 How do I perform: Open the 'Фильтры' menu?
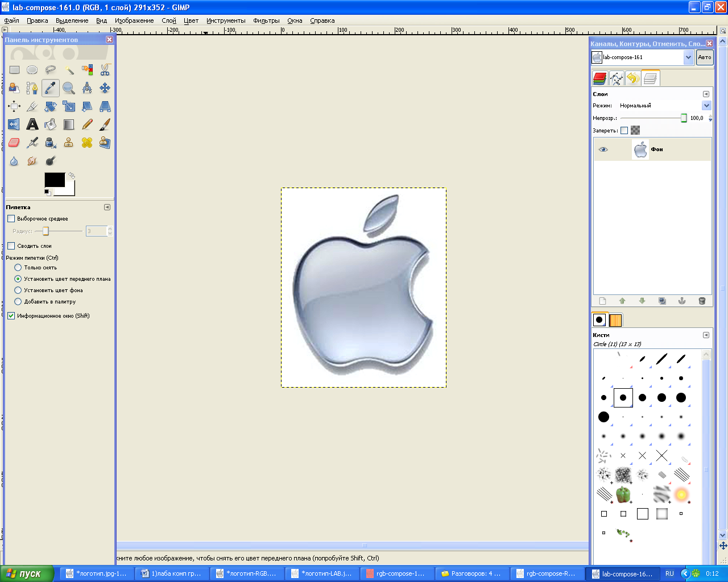click(266, 20)
